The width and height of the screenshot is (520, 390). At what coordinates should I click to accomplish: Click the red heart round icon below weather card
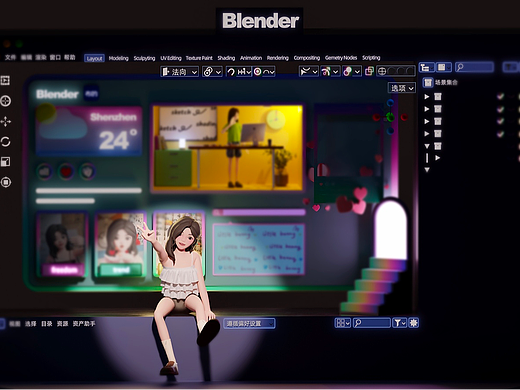[66, 172]
